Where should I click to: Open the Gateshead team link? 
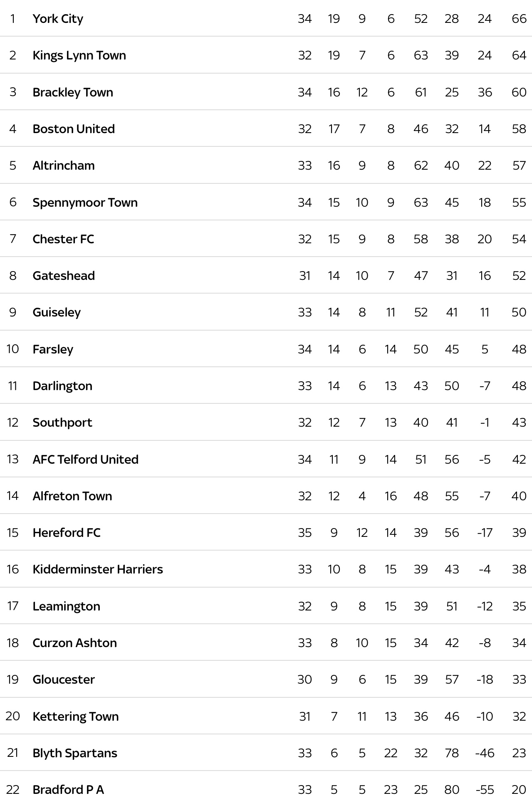(64, 276)
